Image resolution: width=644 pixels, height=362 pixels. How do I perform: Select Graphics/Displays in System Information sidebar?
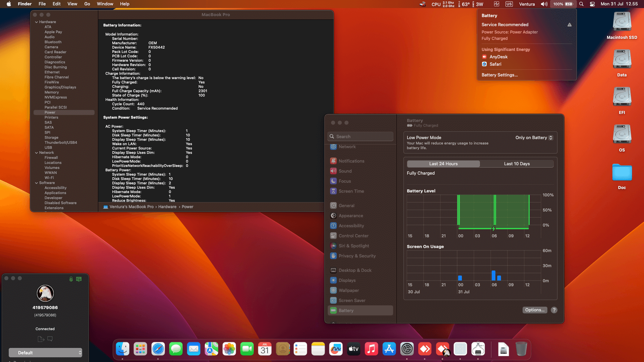60,87
